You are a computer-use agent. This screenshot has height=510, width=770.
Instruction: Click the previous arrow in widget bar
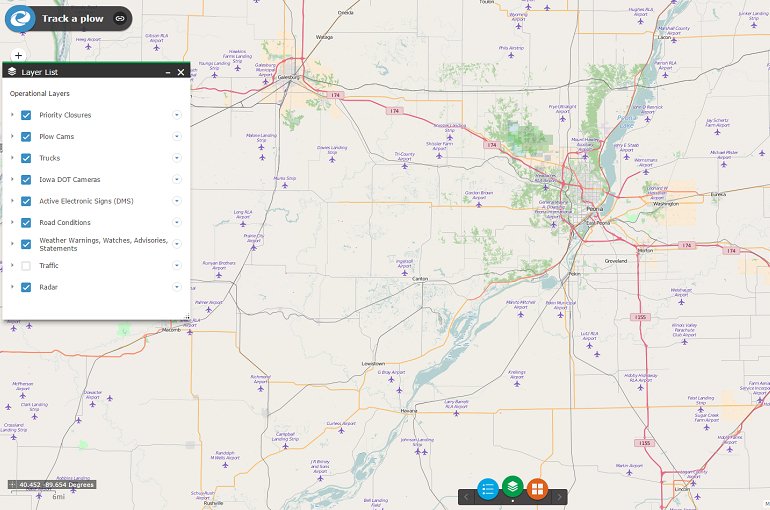tap(466, 497)
